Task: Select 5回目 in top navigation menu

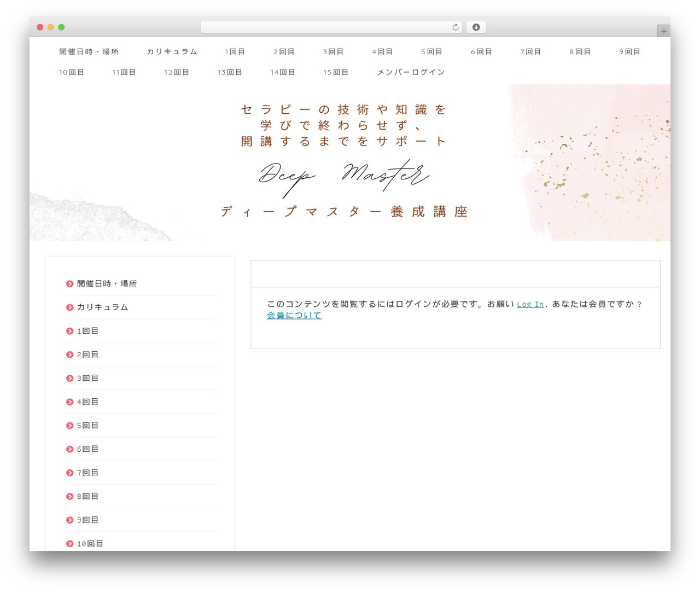Action: [x=431, y=51]
